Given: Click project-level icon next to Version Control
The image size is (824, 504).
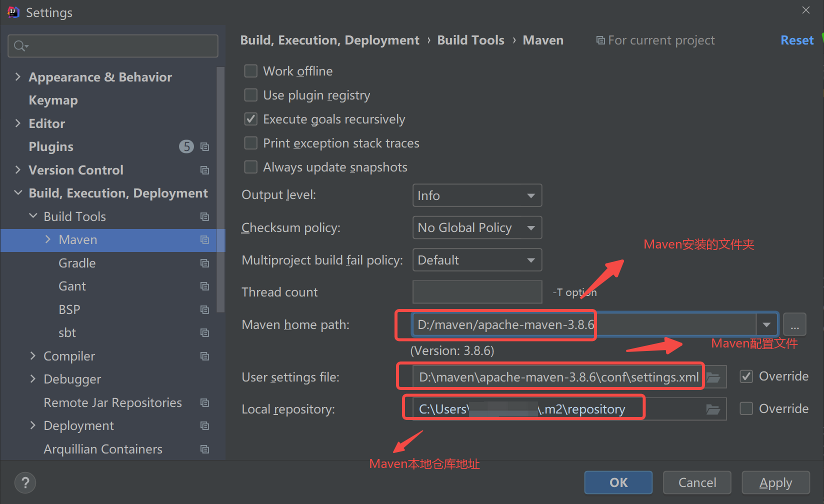Looking at the screenshot, I should pyautogui.click(x=204, y=170).
